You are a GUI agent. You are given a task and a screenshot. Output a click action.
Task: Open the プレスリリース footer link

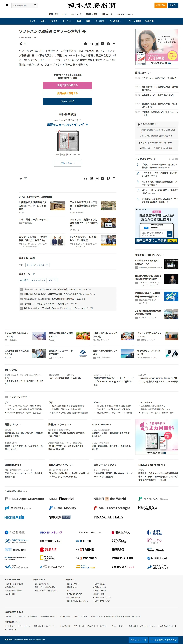(x=21, y=616)
